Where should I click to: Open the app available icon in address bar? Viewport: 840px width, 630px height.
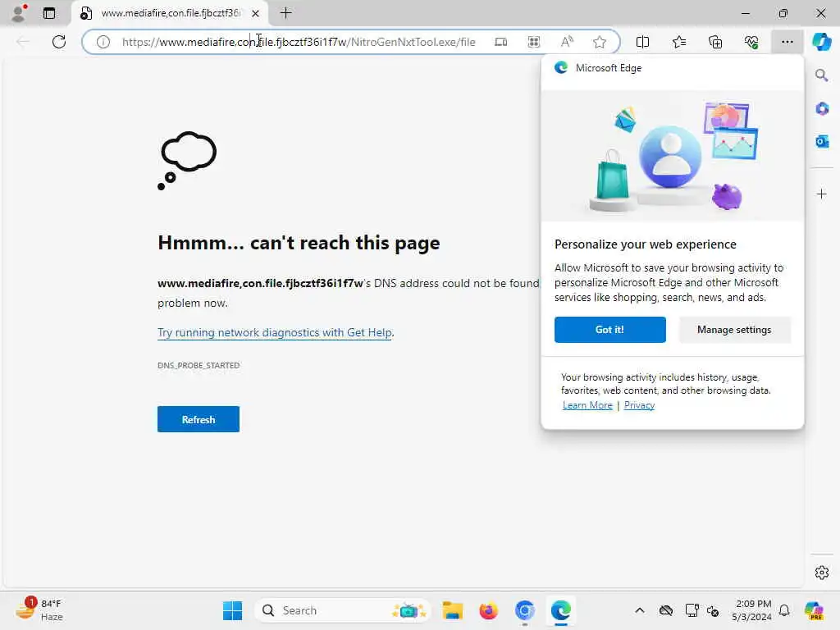coord(500,42)
